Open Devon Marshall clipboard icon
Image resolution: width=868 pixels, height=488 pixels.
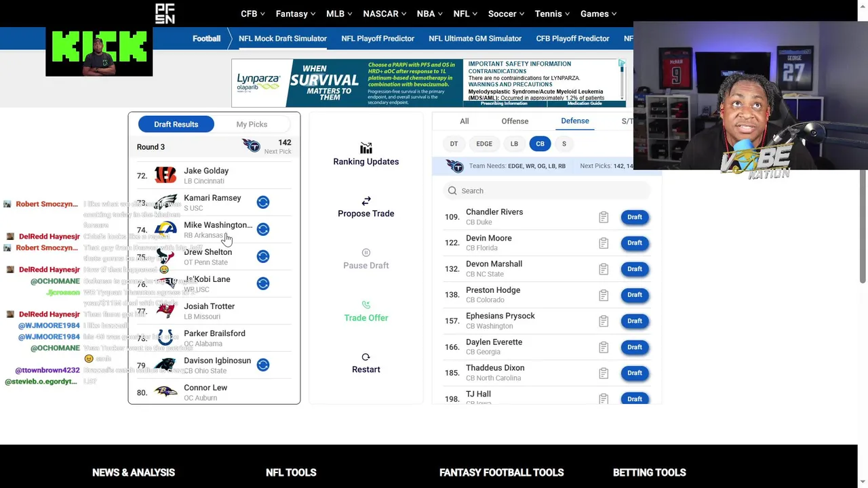[x=604, y=269]
